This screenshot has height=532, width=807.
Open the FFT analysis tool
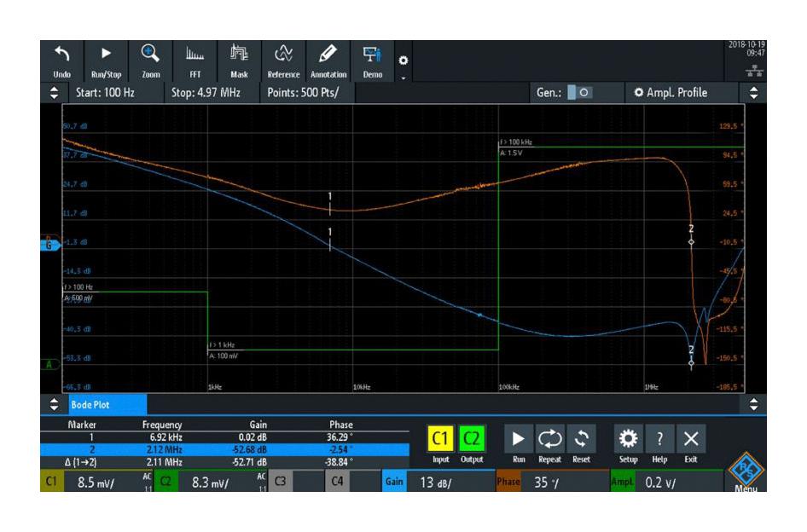pyautogui.click(x=195, y=58)
